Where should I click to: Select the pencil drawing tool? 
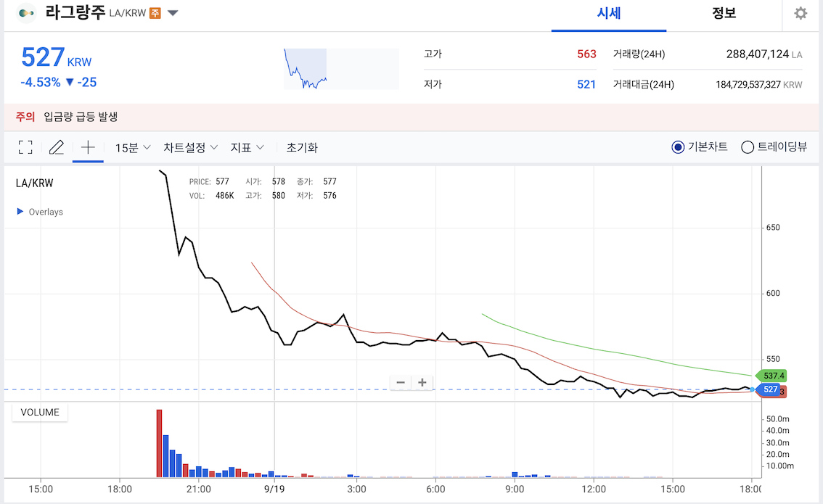pyautogui.click(x=57, y=147)
